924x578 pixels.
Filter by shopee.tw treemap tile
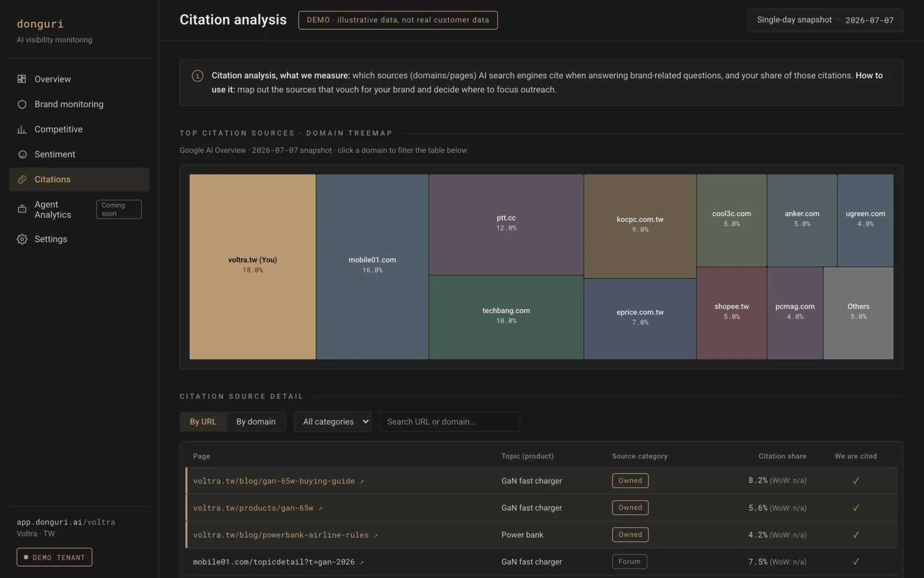click(x=731, y=313)
